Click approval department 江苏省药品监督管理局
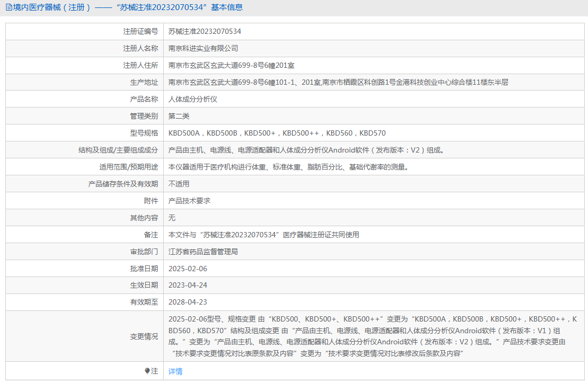Image resolution: width=588 pixels, height=383 pixels. point(203,252)
